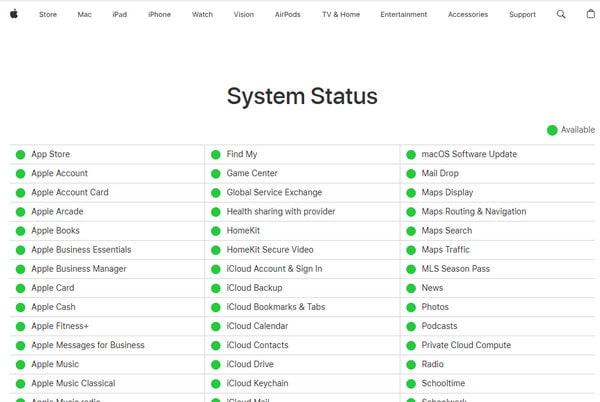Click the status dot beside iCloud Backup
The height and width of the screenshot is (402, 600).
tap(216, 288)
